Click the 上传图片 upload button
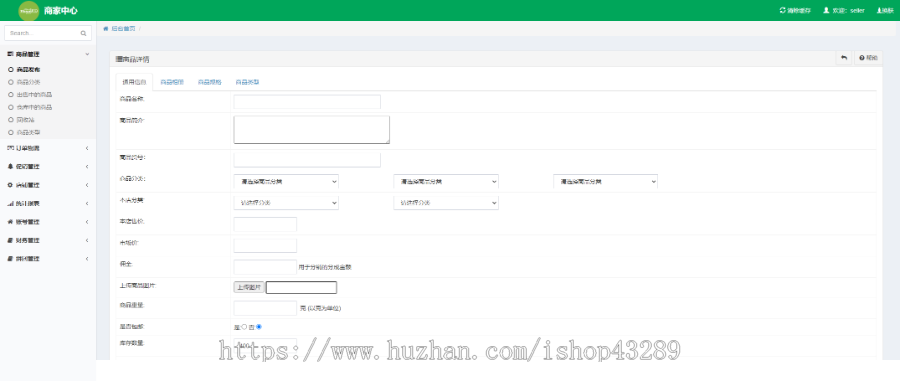Image resolution: width=900 pixels, height=381 pixels. point(249,287)
